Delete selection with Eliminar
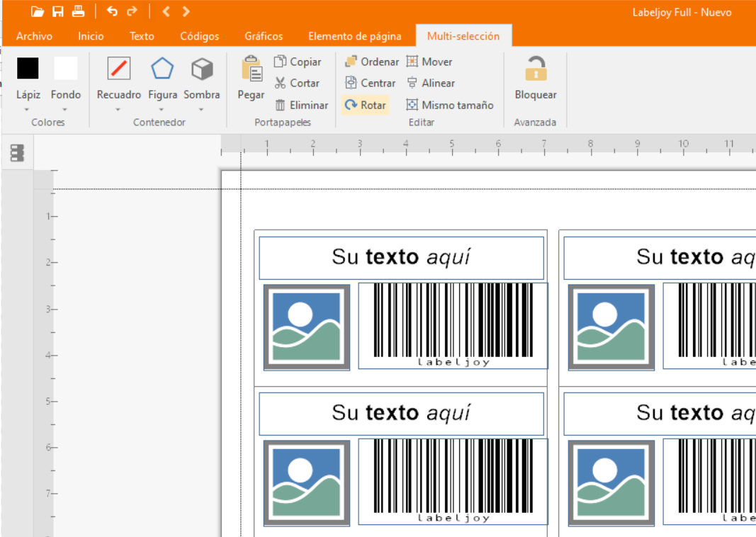 click(x=301, y=105)
